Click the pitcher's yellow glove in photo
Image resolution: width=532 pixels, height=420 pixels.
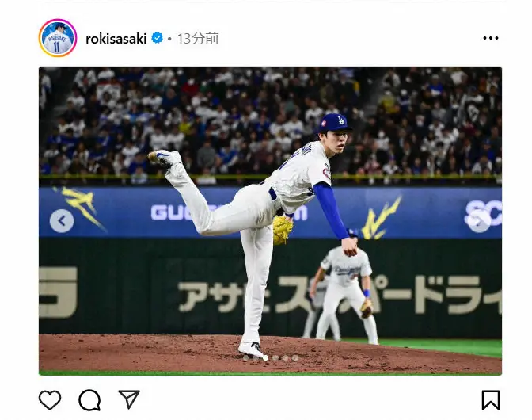(x=283, y=230)
